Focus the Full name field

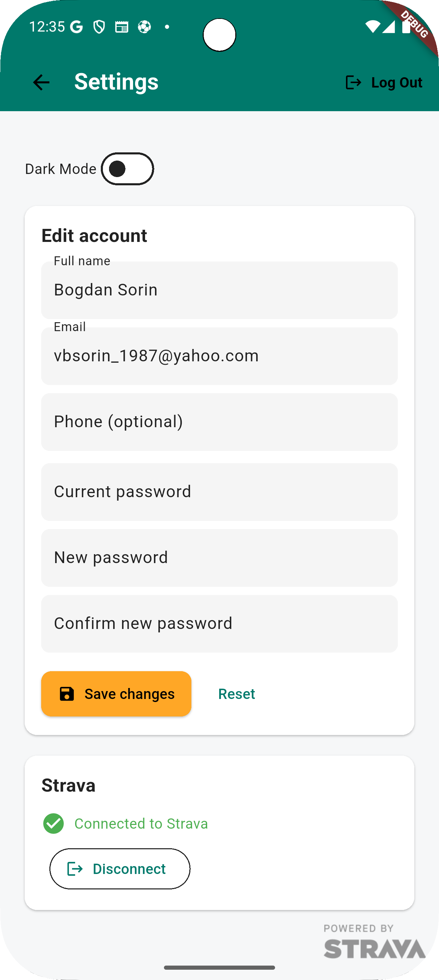pyautogui.click(x=219, y=290)
